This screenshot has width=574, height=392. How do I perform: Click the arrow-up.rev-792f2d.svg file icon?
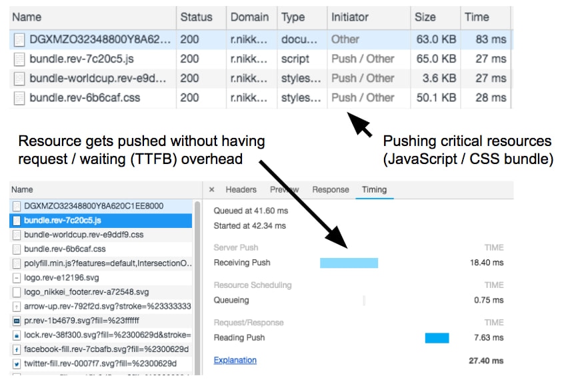(16, 306)
